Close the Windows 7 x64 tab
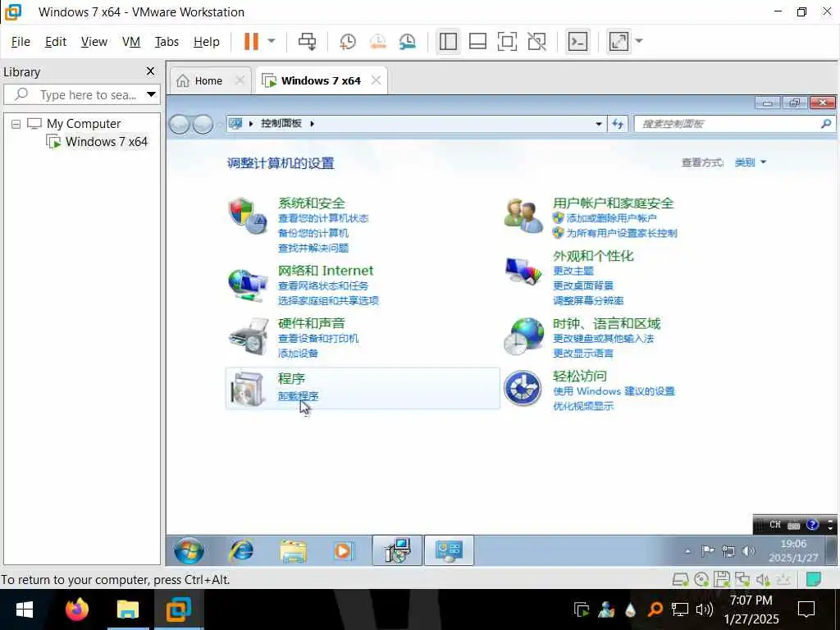This screenshot has height=630, width=840. coord(376,80)
